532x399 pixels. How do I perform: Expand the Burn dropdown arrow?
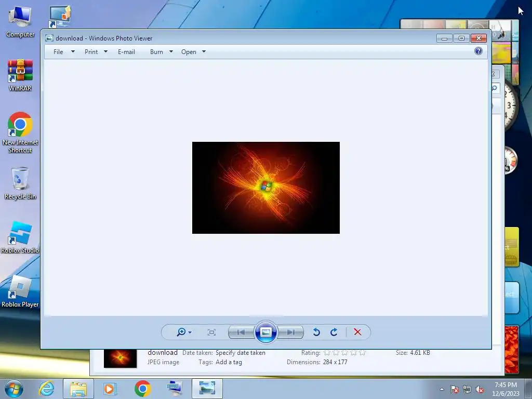171,51
